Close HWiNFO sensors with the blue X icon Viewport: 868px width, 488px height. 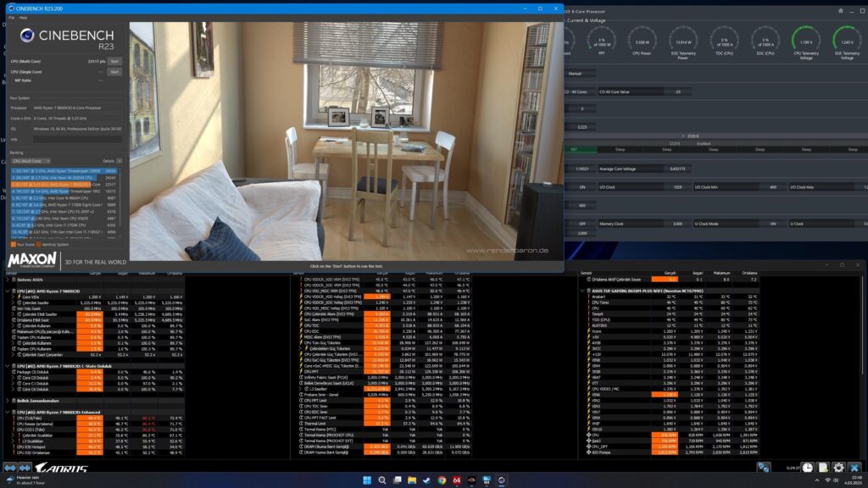pyautogui.click(x=854, y=468)
